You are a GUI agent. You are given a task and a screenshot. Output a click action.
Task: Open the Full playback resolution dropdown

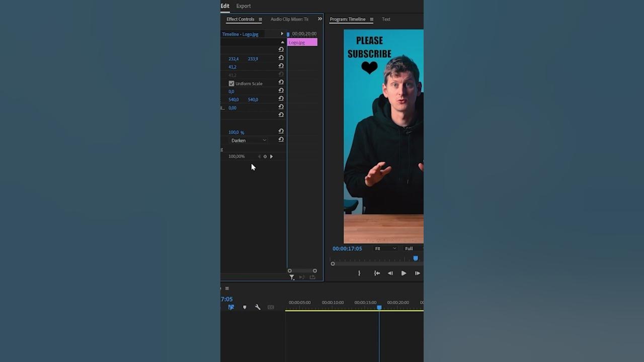point(414,248)
